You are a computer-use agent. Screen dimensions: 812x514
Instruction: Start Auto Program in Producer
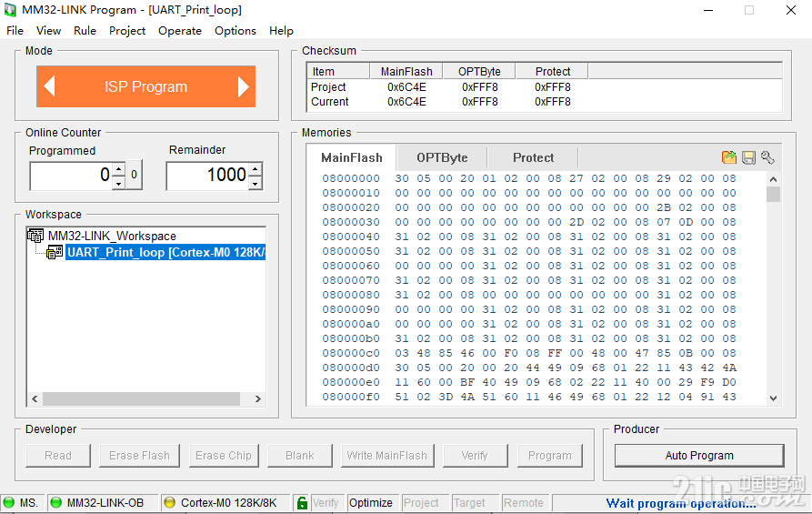pos(699,456)
